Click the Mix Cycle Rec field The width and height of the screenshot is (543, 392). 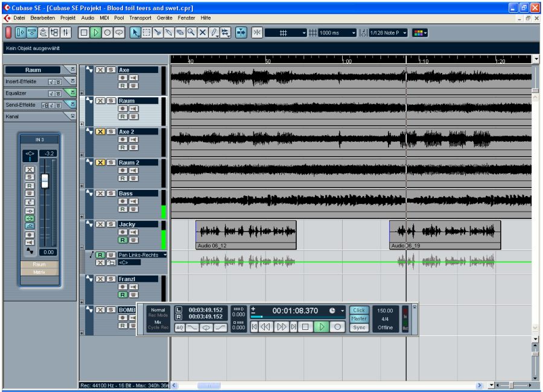(x=158, y=325)
